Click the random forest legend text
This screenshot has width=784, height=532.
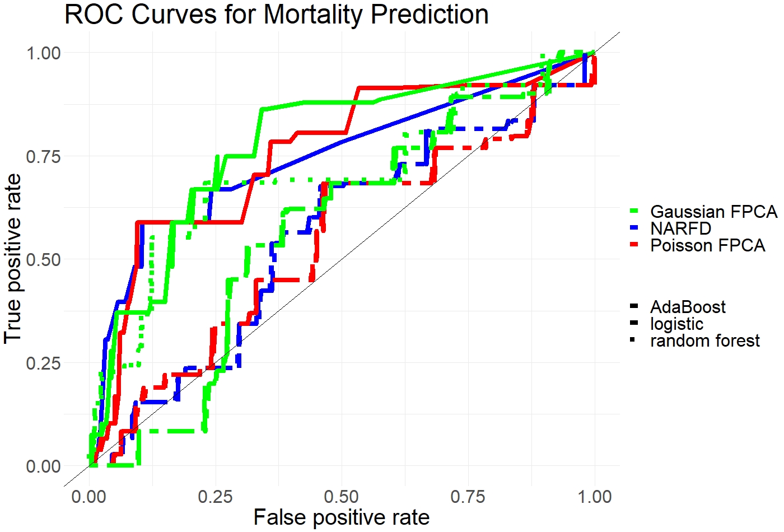704,340
